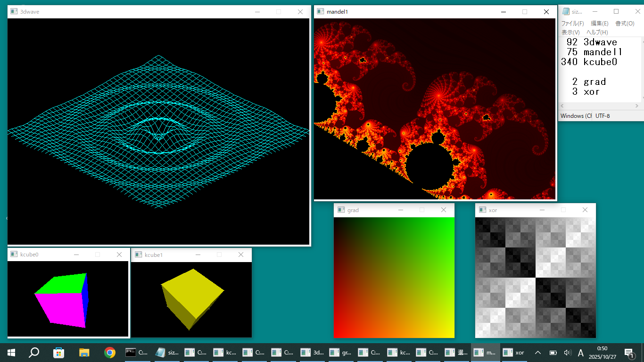The width and height of the screenshot is (644, 362).
Task: Open the notification center icon
Action: point(628,353)
